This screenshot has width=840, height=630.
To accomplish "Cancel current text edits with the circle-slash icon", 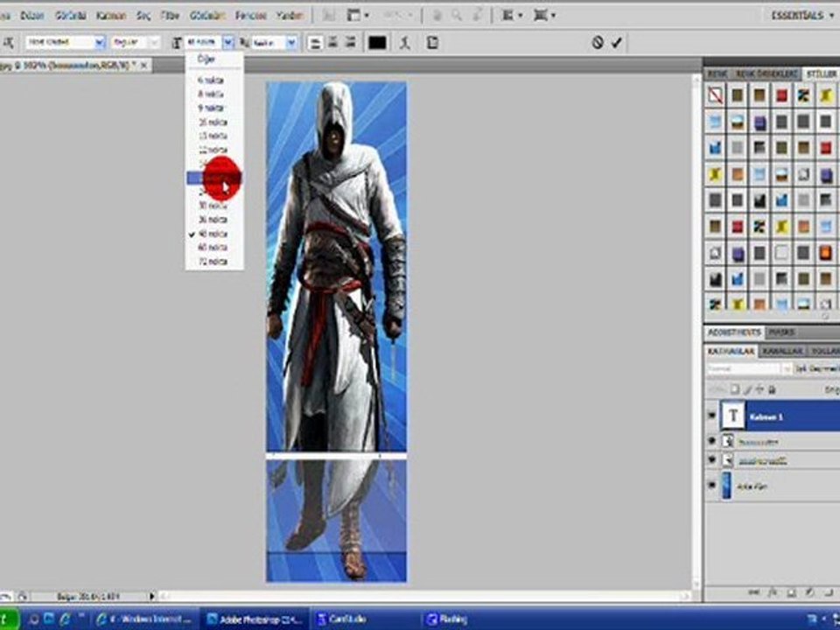I will (598, 42).
